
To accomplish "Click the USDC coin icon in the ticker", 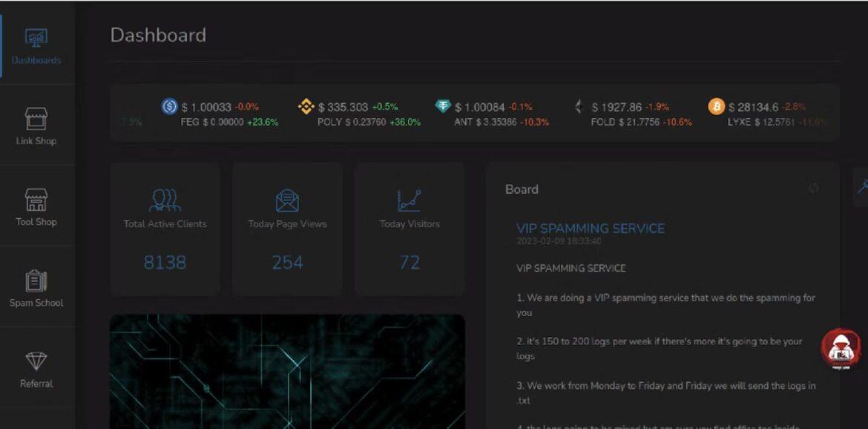I will coord(169,107).
